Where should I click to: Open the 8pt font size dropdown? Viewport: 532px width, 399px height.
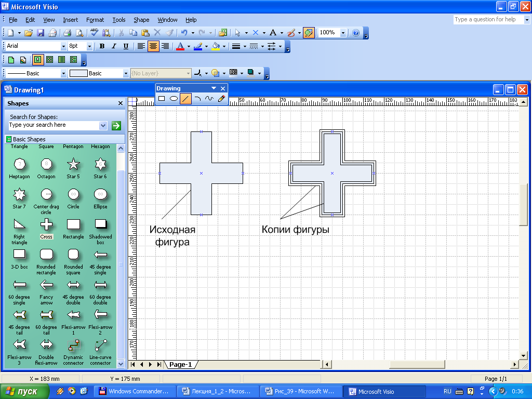[89, 46]
